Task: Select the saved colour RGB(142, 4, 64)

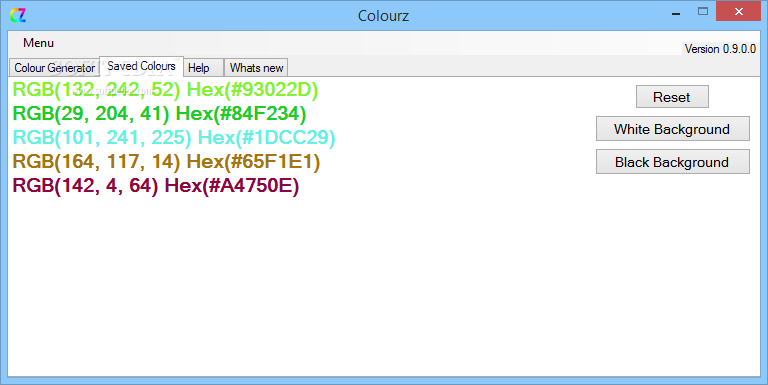Action: pos(156,186)
